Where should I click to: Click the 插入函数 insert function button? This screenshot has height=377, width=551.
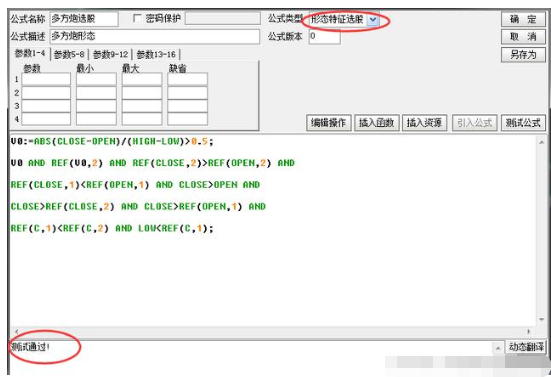tap(377, 123)
